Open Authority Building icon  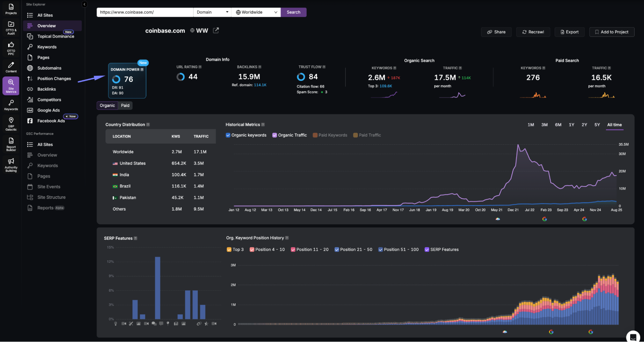[11, 165]
